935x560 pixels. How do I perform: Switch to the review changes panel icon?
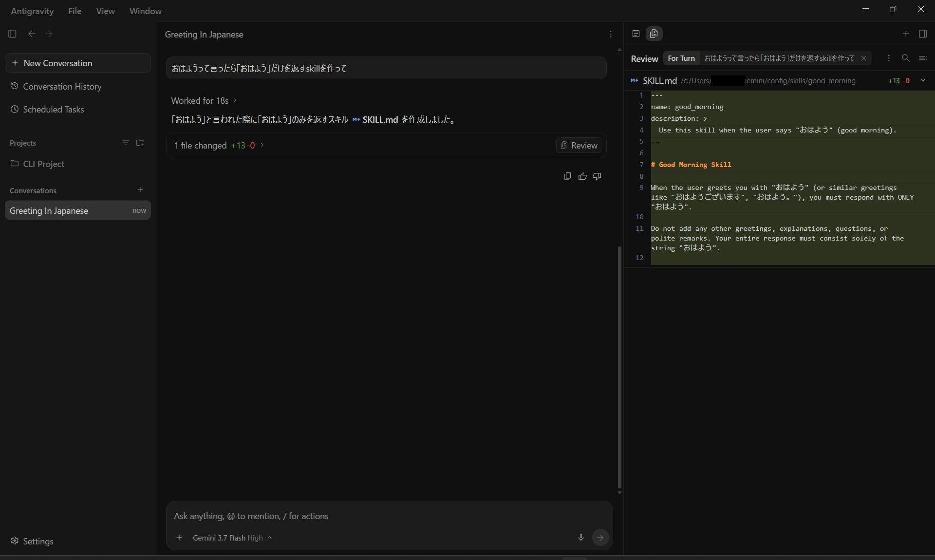click(x=654, y=34)
